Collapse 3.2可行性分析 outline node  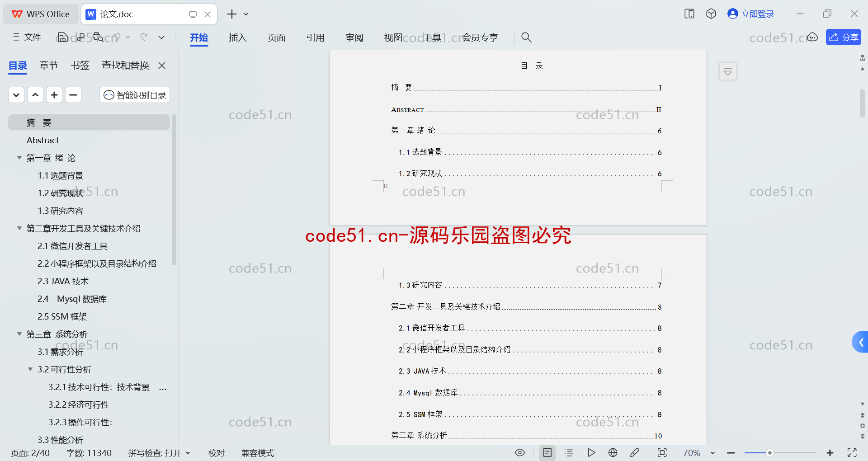[x=30, y=369]
